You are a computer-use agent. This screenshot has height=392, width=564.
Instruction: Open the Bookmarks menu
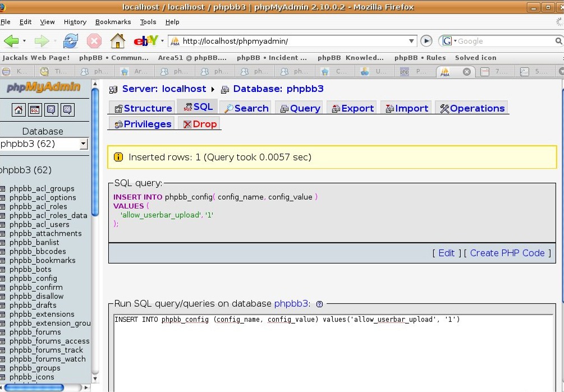113,22
